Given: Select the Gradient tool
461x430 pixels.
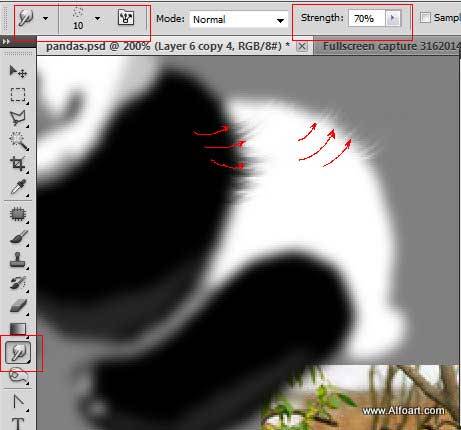Looking at the screenshot, I should [18, 329].
